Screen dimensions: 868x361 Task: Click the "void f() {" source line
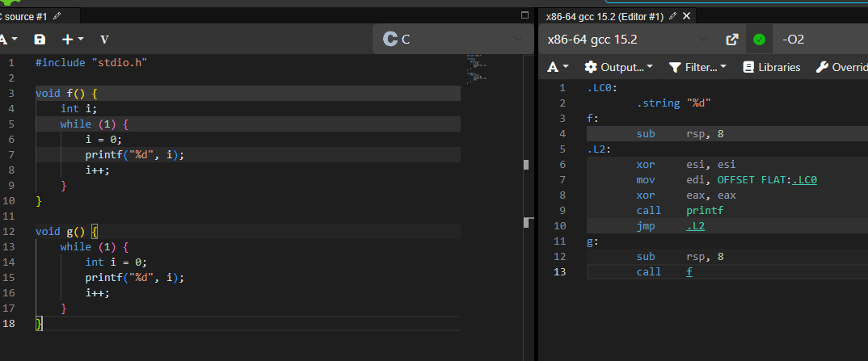click(66, 93)
